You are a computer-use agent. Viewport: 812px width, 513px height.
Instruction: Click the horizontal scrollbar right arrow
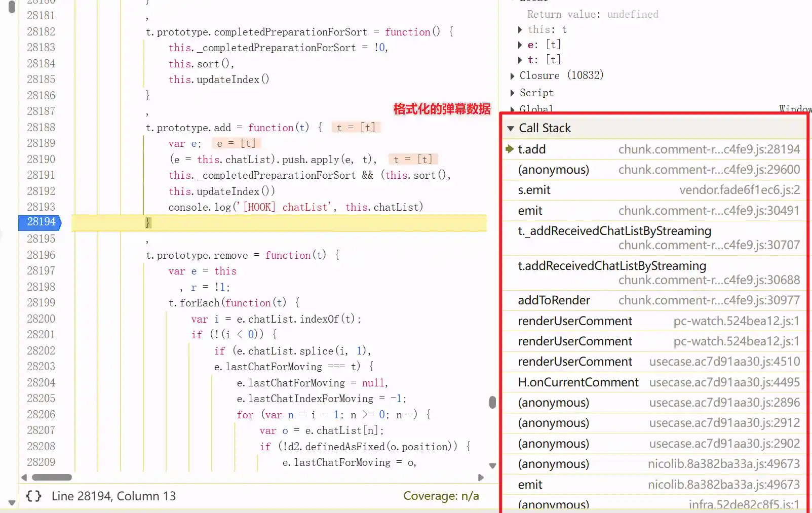coord(481,478)
